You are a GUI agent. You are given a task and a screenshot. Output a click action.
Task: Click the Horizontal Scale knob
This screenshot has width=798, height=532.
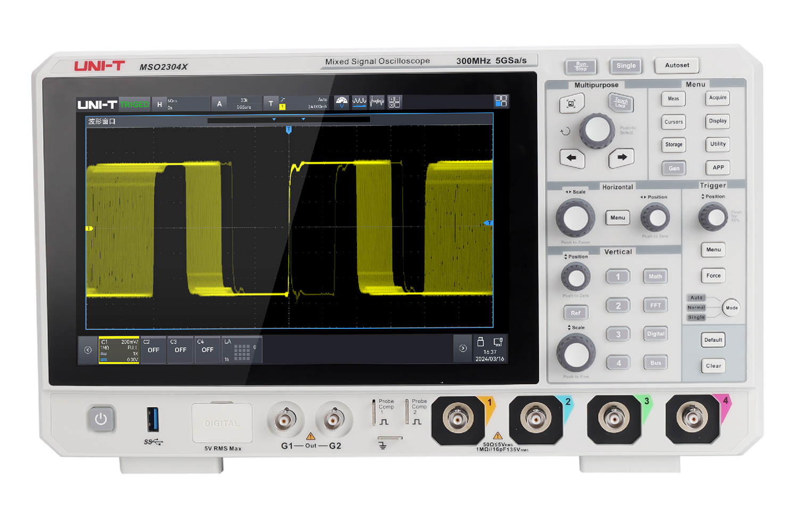pyautogui.click(x=576, y=218)
